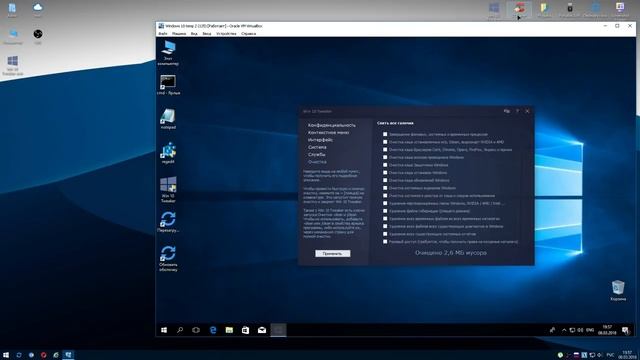Open the Вид menu in VirtualBox
Viewport: 640px width, 360px height.
(x=194, y=33)
